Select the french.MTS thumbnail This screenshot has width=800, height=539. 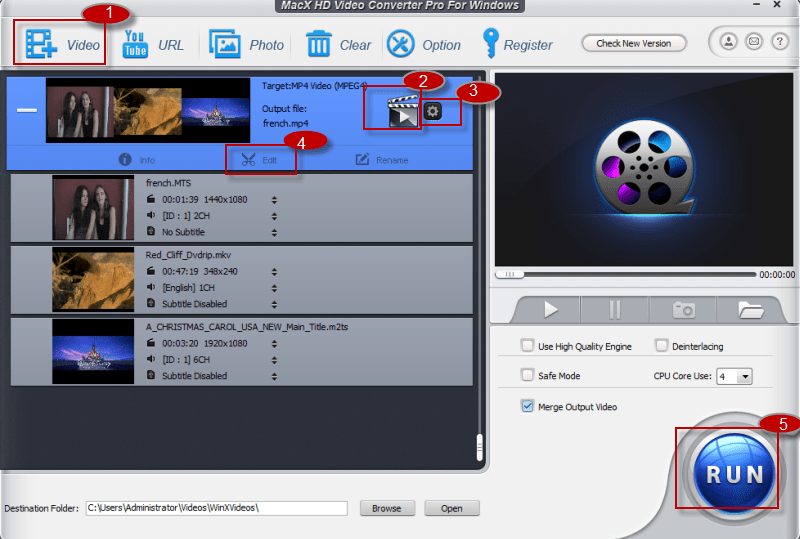93,208
